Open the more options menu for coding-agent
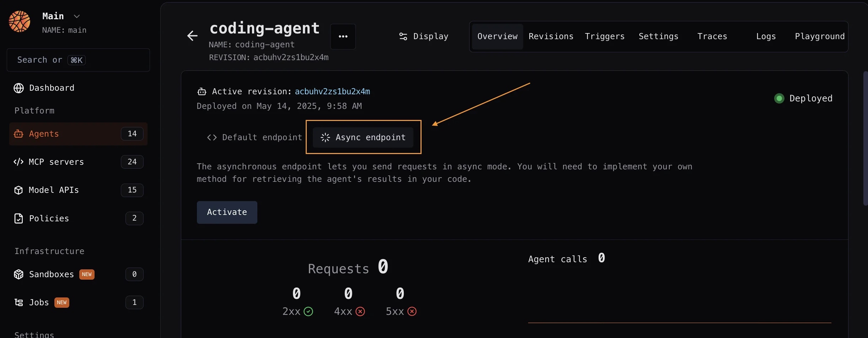This screenshot has height=338, width=868. pos(343,37)
